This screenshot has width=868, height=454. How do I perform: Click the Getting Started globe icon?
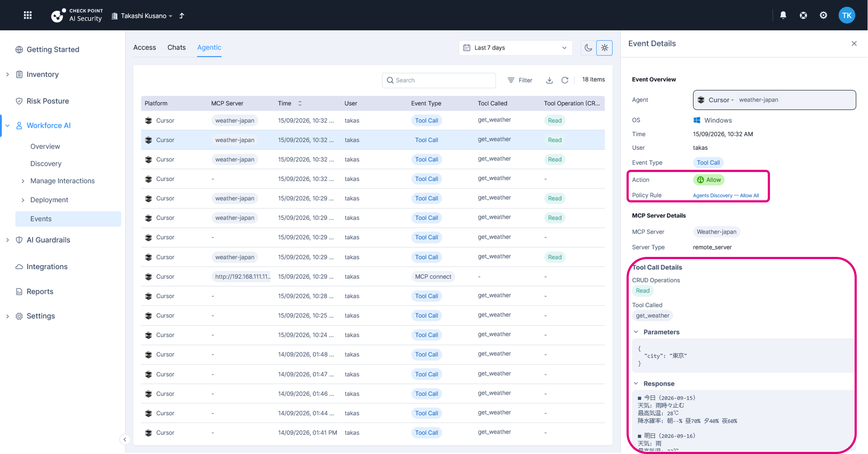pos(19,50)
